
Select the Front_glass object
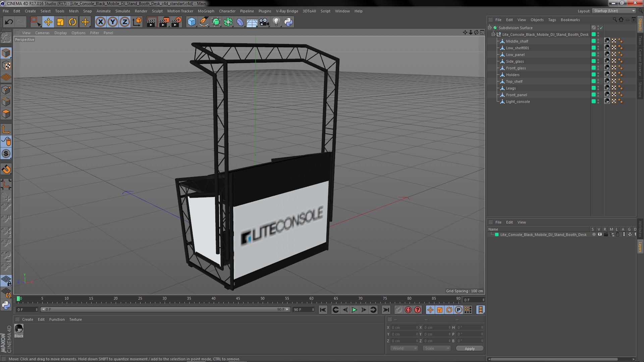tap(516, 68)
